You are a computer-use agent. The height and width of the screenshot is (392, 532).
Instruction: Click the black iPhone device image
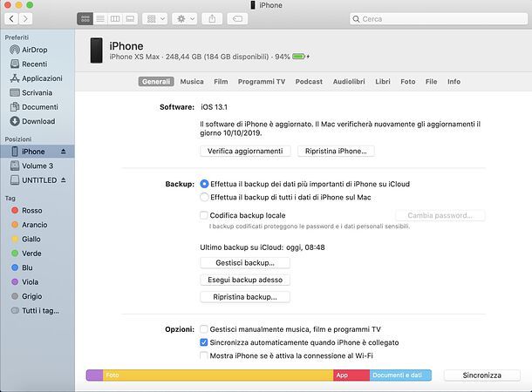click(96, 51)
